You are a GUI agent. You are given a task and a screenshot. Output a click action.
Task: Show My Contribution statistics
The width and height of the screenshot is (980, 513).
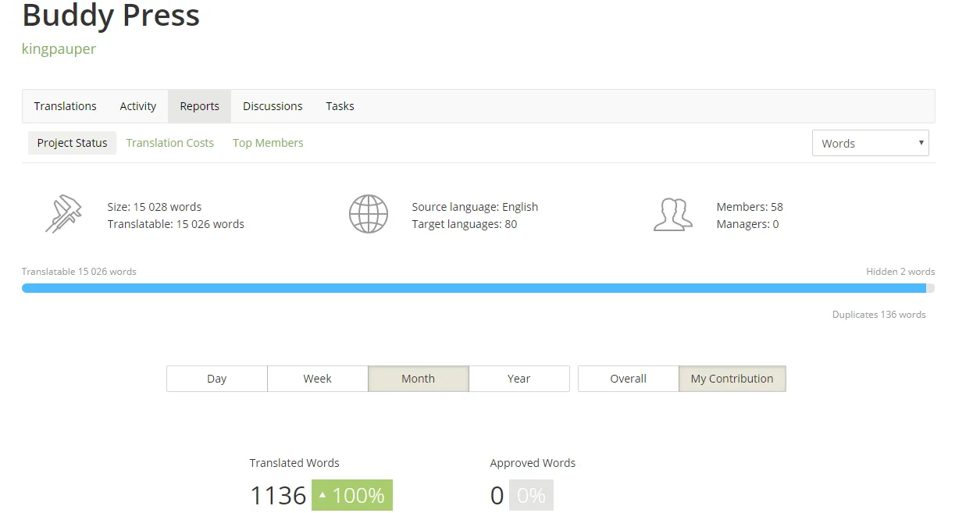(732, 379)
